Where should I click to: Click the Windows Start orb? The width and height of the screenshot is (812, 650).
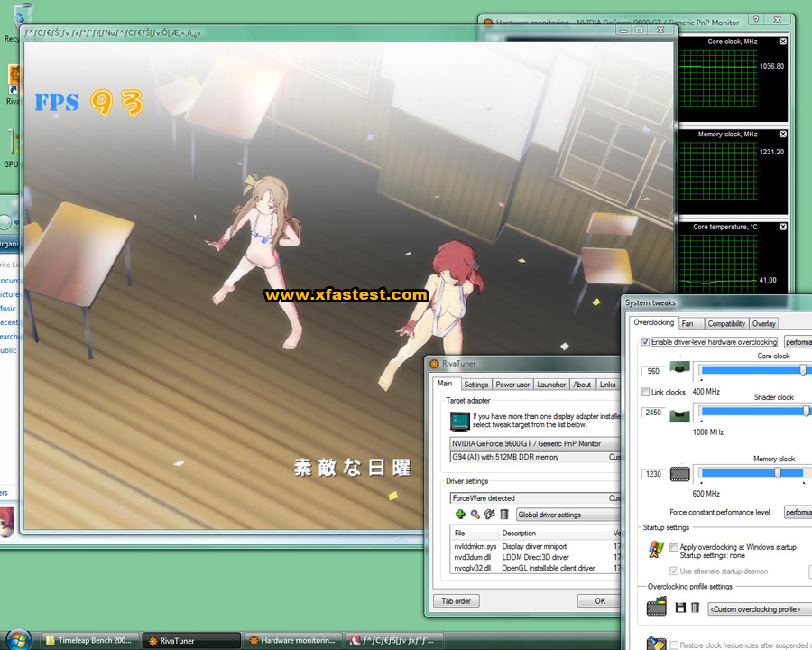click(17, 639)
